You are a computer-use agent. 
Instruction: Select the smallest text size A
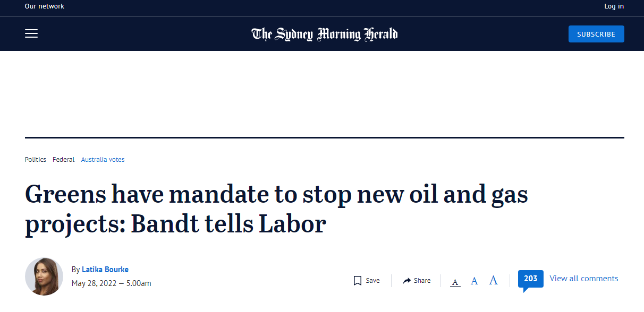coord(455,282)
